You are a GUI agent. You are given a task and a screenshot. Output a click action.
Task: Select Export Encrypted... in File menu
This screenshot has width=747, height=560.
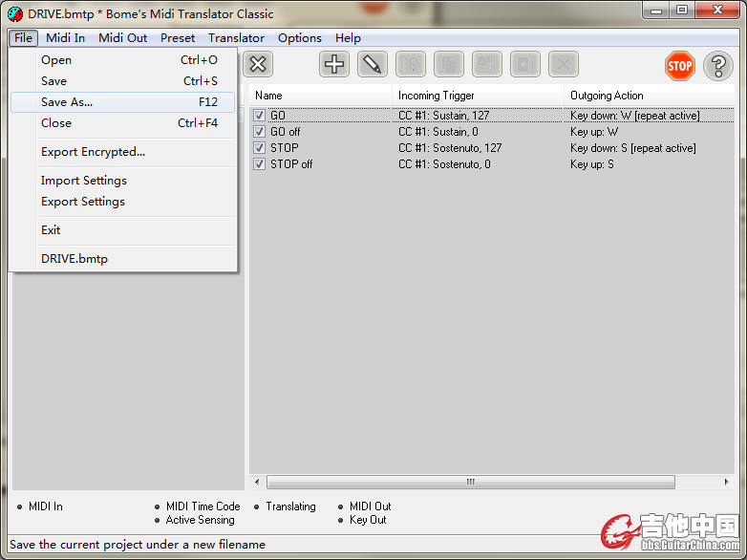point(93,152)
